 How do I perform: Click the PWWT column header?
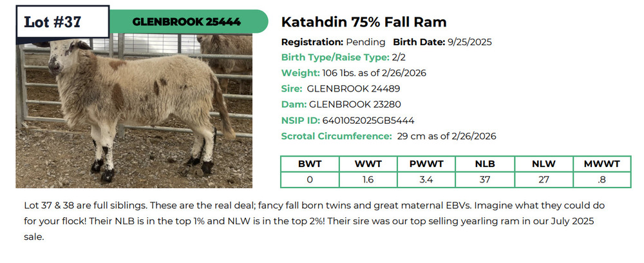coord(426,164)
